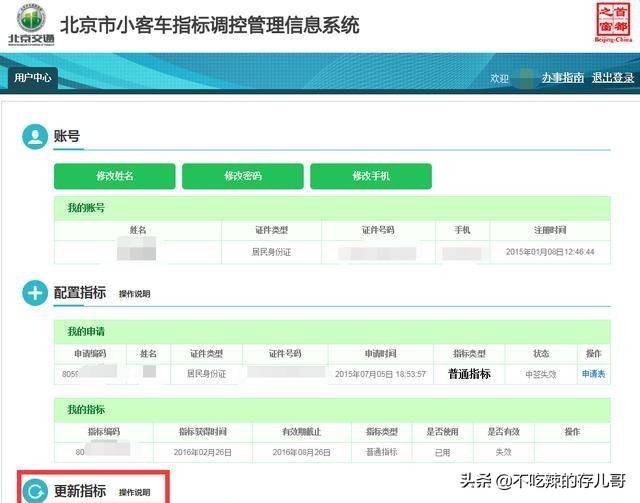Open 操作说明 next to 更新指标

tap(135, 492)
